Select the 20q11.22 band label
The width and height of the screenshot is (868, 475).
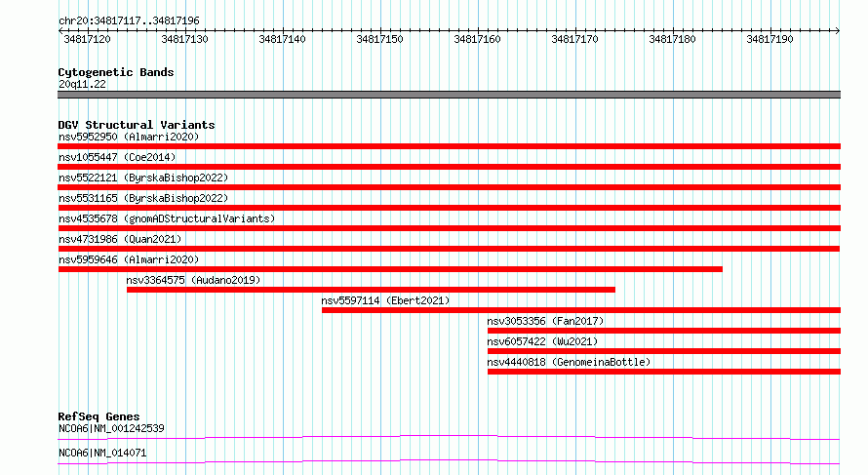point(82,84)
